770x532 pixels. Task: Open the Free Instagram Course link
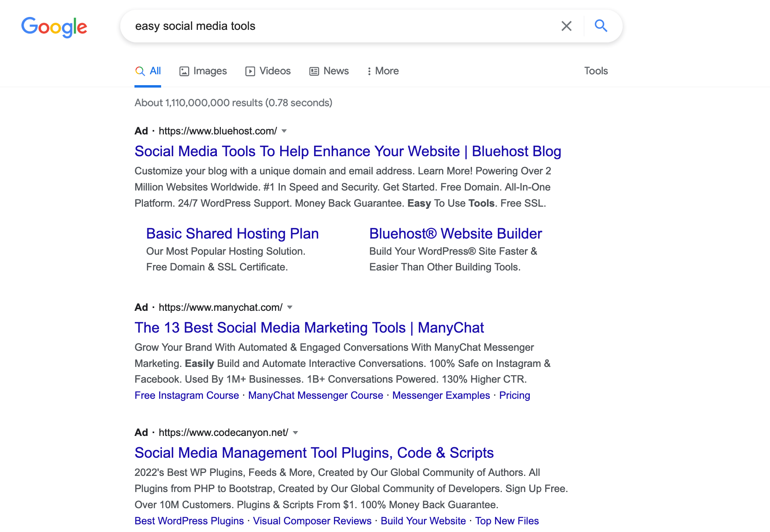(x=187, y=396)
